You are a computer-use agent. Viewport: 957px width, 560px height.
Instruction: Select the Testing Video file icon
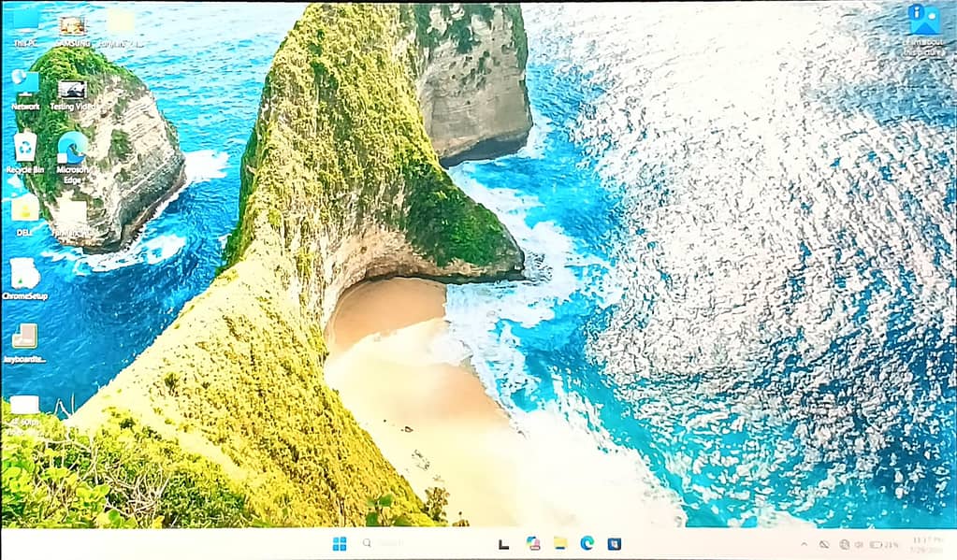point(72,95)
